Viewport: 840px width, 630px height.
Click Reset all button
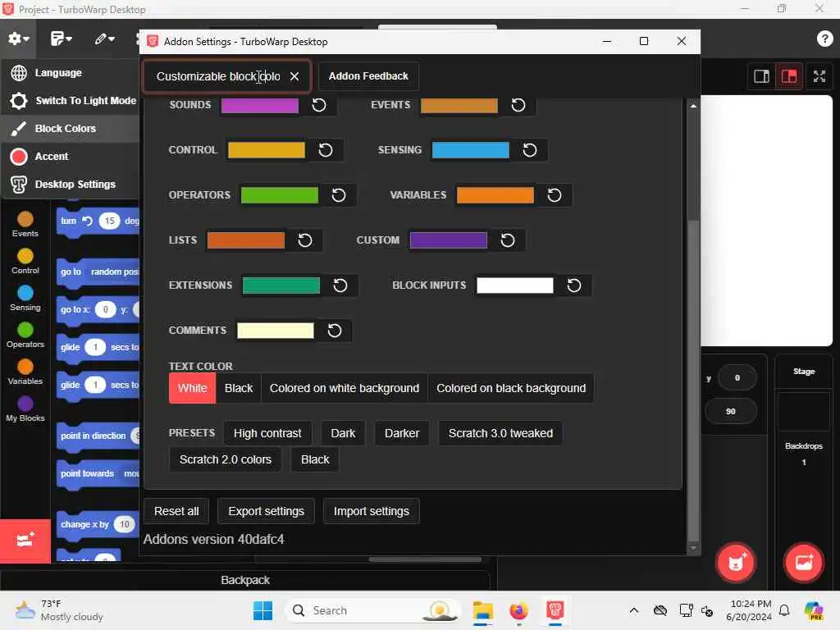[176, 512]
